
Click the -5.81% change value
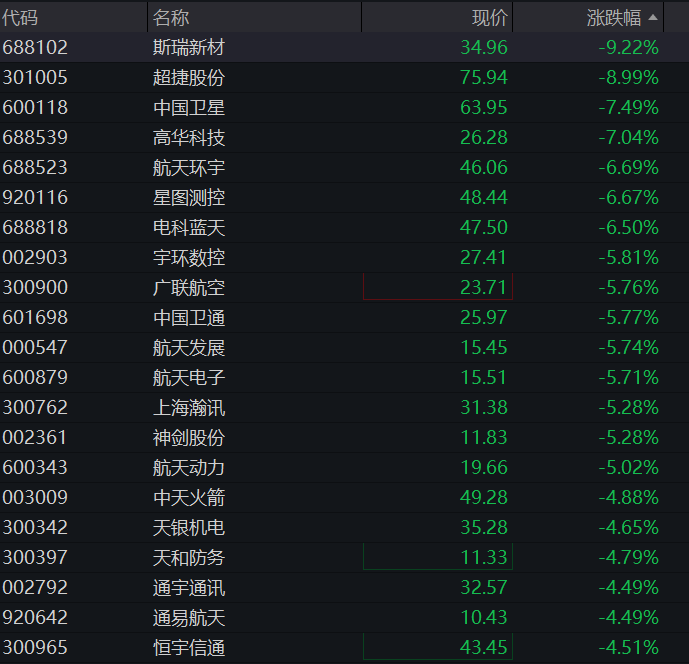(x=629, y=258)
